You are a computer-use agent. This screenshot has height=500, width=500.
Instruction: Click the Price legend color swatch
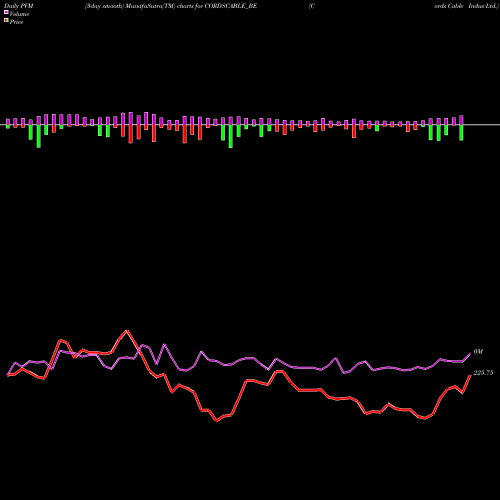[6, 21]
